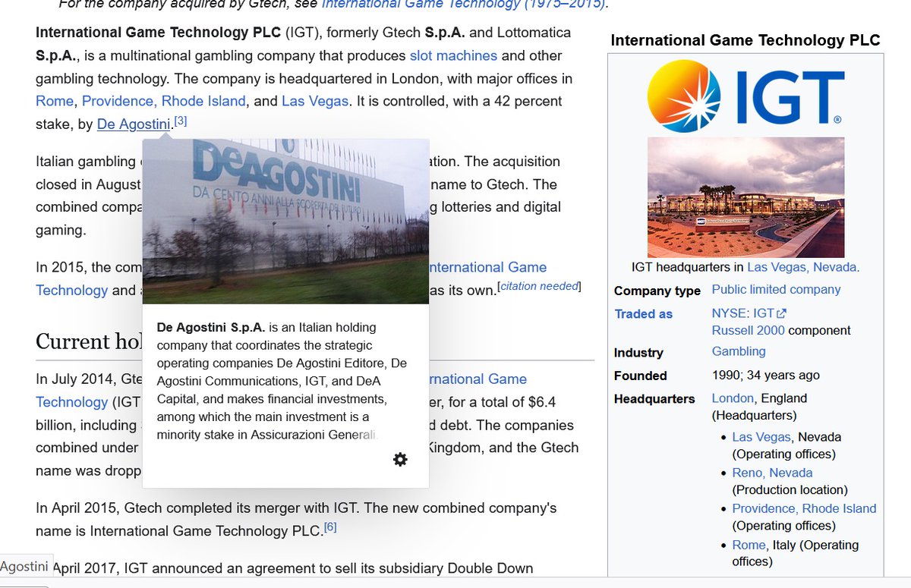Click the founded value '1990; 34 years ago'
The image size is (911, 588).
pyautogui.click(x=765, y=375)
